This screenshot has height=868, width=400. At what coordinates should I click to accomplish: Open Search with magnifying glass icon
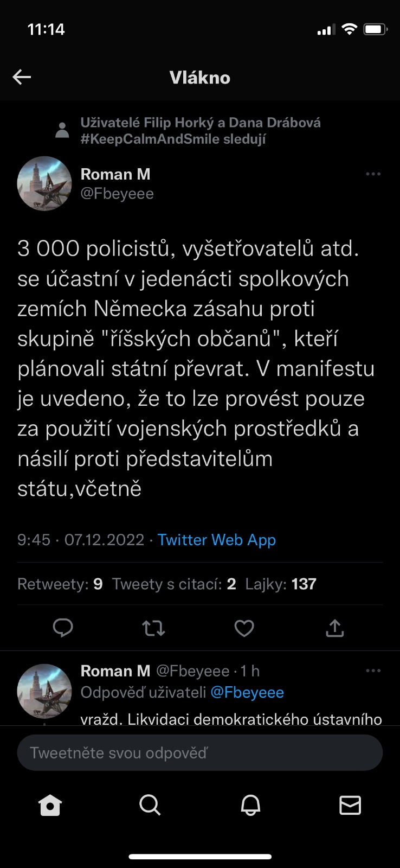click(x=150, y=805)
